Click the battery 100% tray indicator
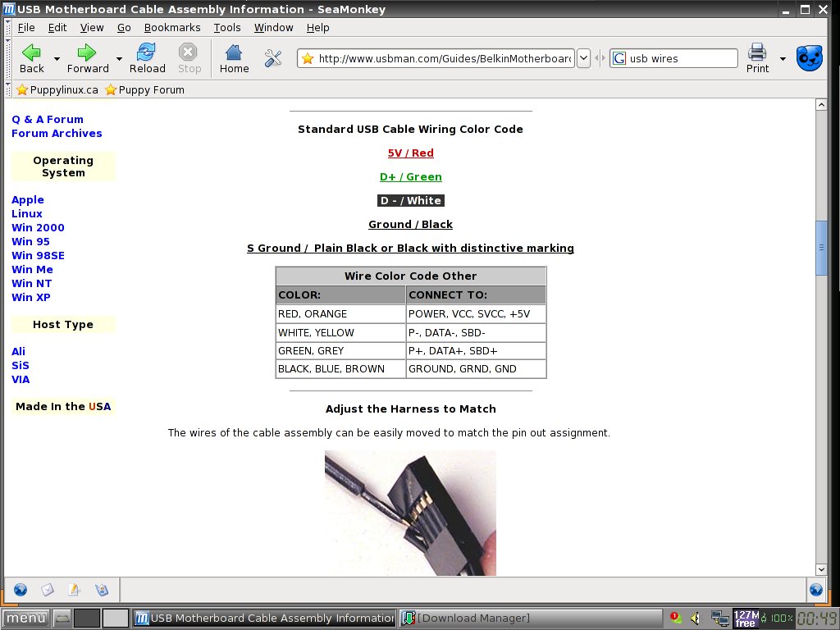The height and width of the screenshot is (630, 840). (x=777, y=619)
